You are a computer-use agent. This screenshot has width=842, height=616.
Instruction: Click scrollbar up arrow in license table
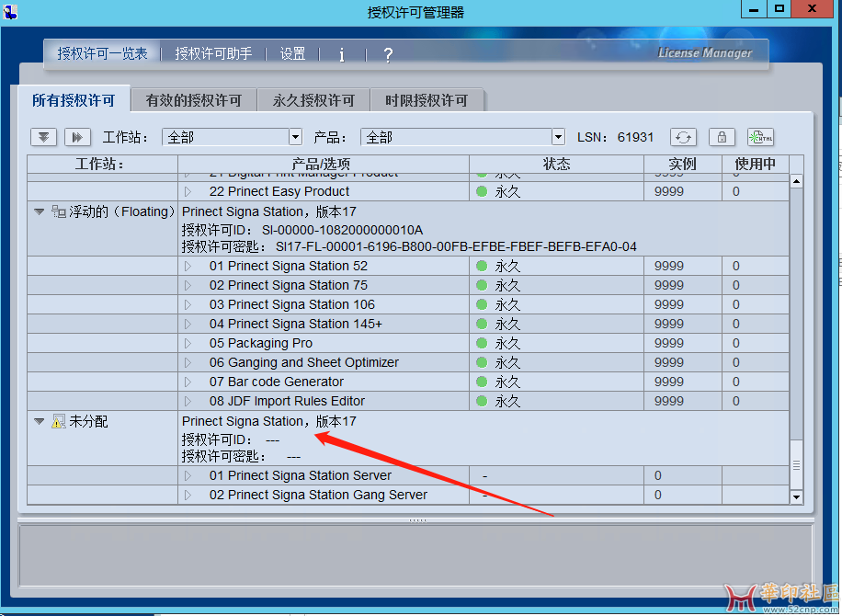(x=796, y=181)
